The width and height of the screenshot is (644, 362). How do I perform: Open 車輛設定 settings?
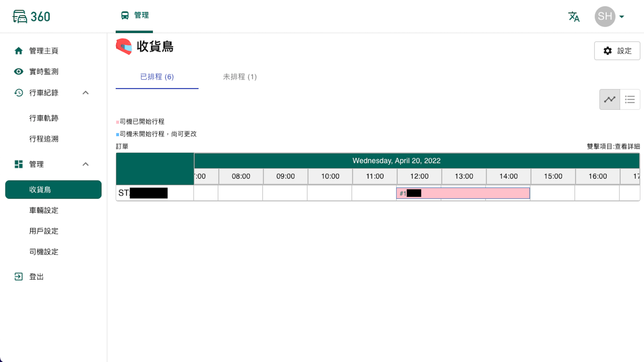tap(44, 210)
